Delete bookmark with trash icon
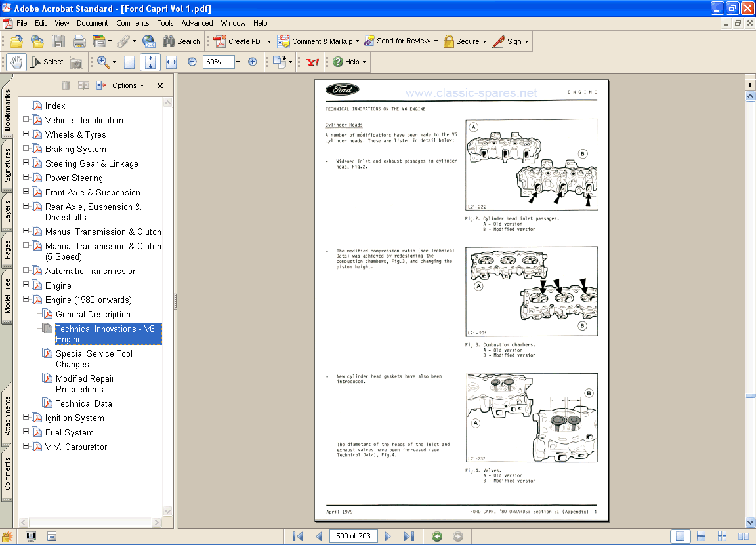 point(66,85)
